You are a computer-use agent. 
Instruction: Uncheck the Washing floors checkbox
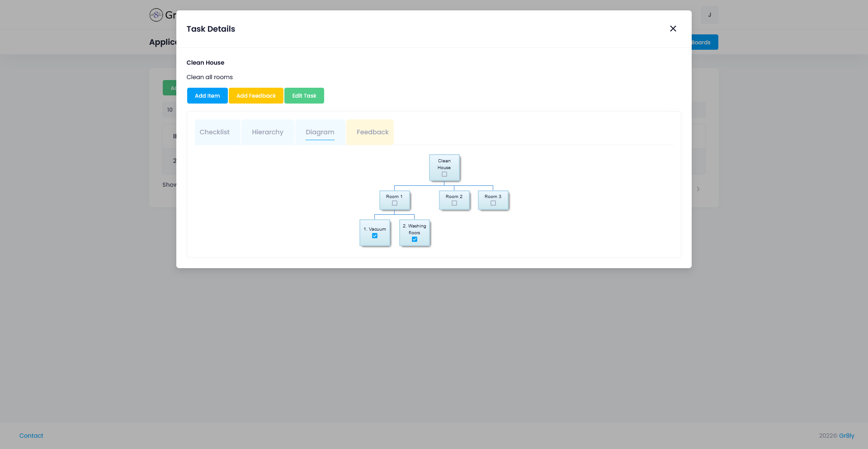point(414,240)
